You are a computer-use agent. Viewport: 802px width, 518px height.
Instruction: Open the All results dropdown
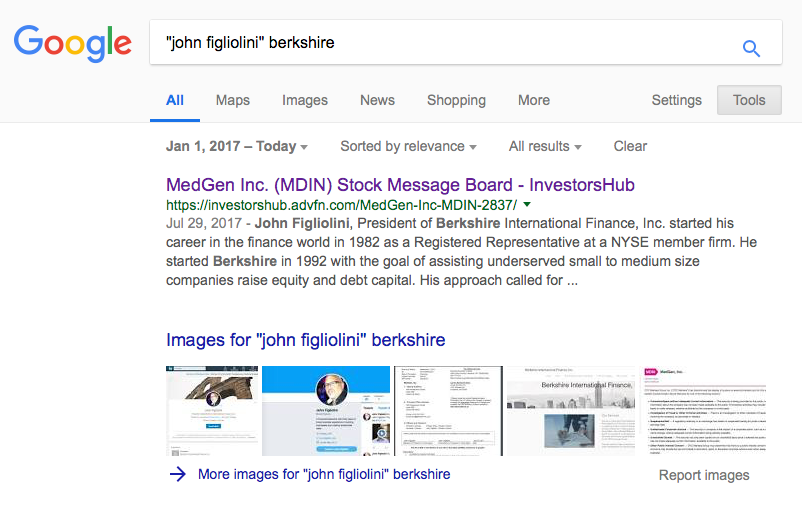click(x=545, y=146)
